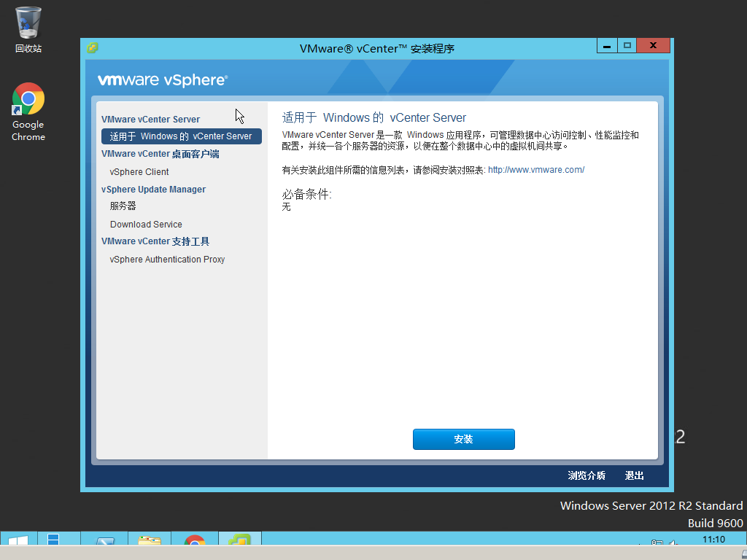Screen dimensions: 747x560
Task: Click the vSphere Update Manager heading
Action: pyautogui.click(x=153, y=190)
